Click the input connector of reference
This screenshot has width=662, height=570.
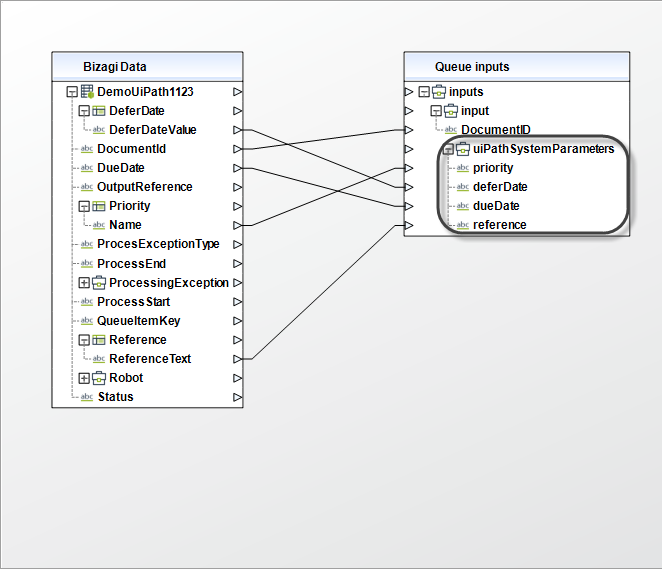tap(409, 225)
